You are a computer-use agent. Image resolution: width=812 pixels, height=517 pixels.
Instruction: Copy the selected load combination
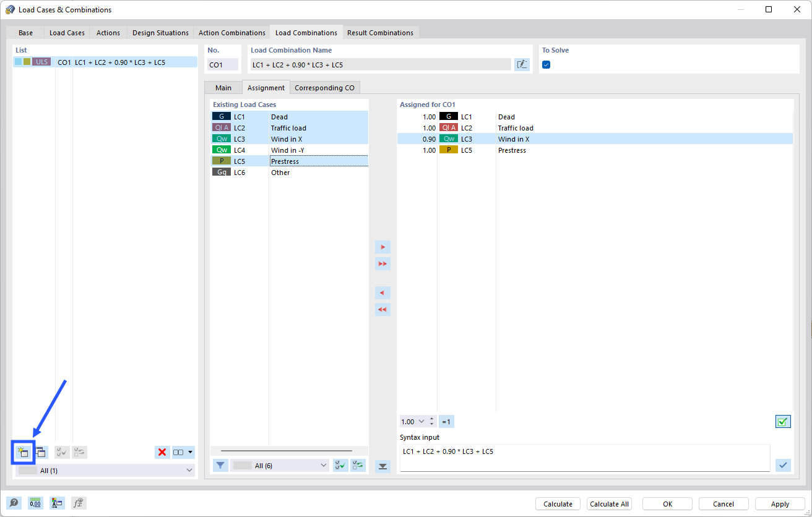pos(40,452)
